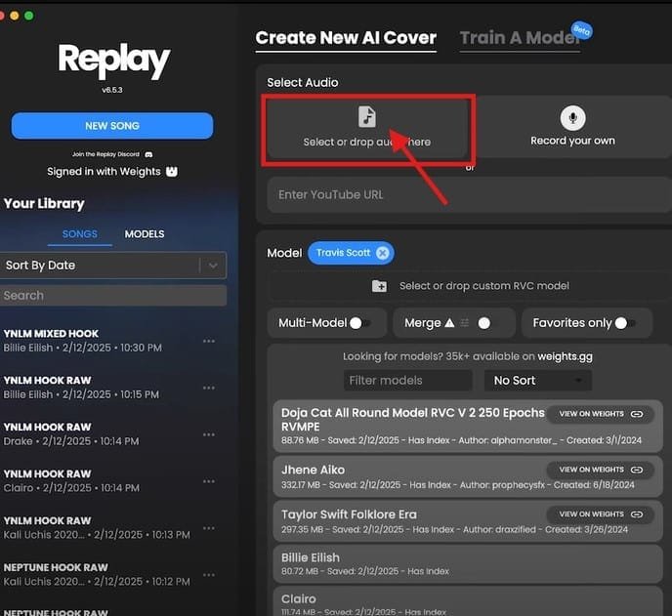Open the No Sort dropdown
This screenshot has width=672, height=616.
click(538, 381)
